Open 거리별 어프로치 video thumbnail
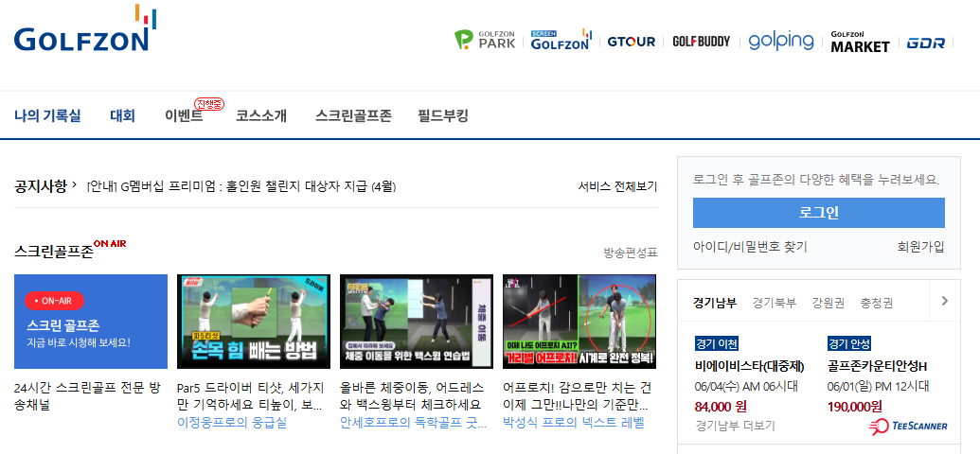This screenshot has width=980, height=454. (x=579, y=322)
